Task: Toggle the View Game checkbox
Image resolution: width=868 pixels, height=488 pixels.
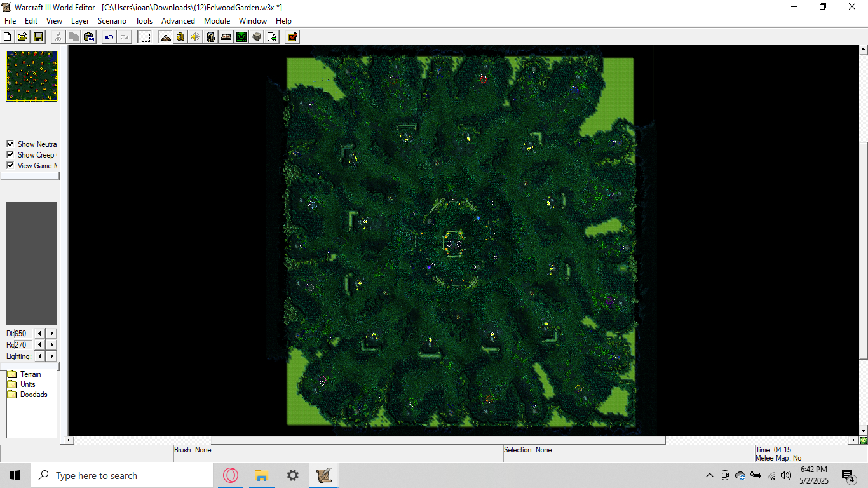Action: [x=10, y=166]
